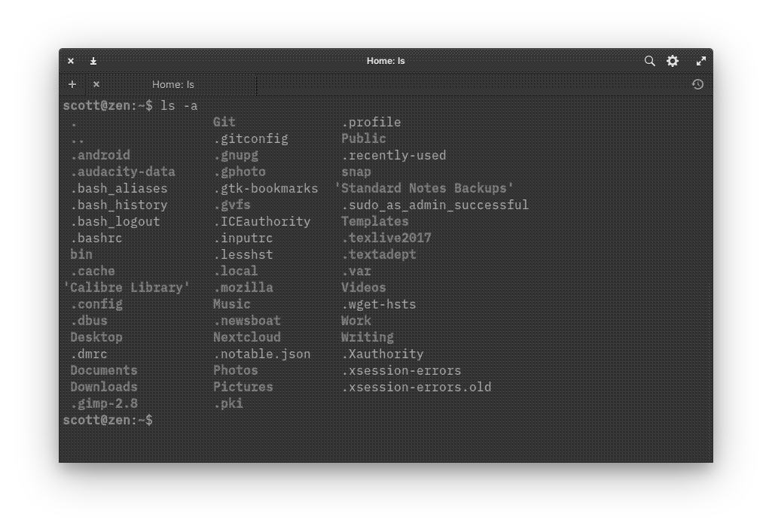Click the '.newsboat' entry

(247, 321)
